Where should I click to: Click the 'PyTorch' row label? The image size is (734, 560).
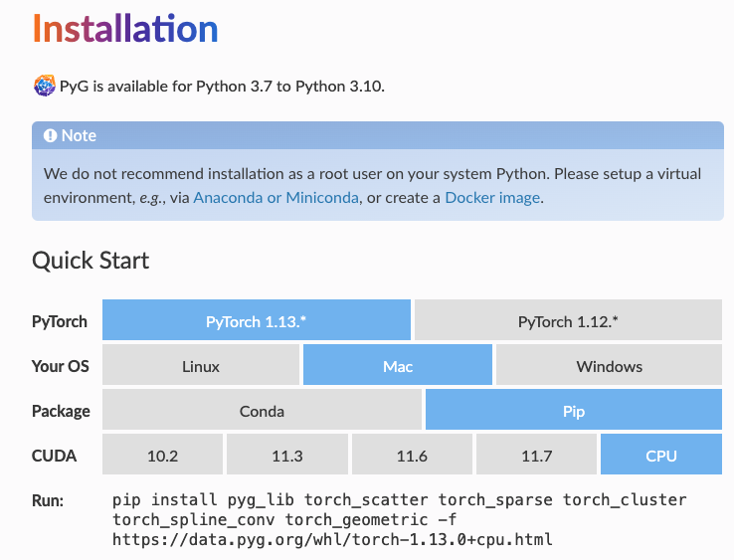[60, 321]
